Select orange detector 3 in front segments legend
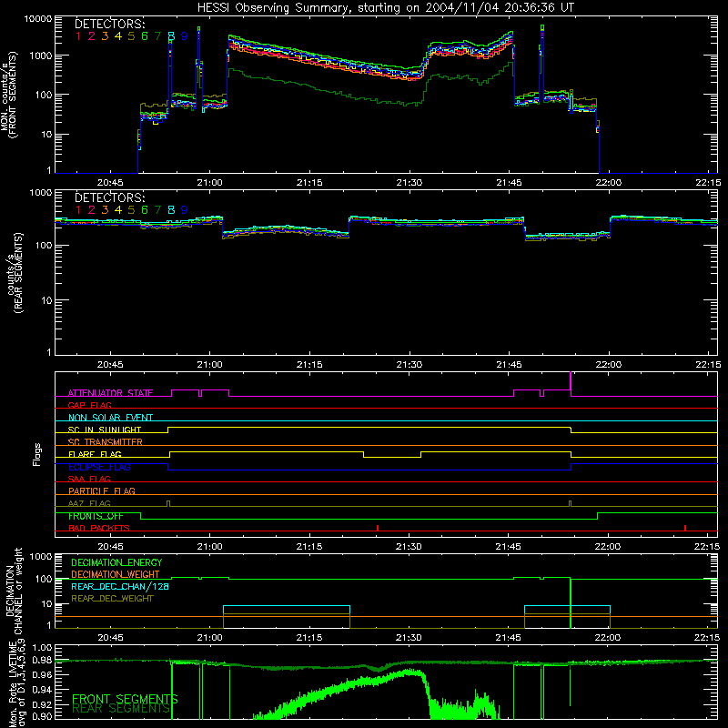728x728 pixels. pyautogui.click(x=105, y=36)
